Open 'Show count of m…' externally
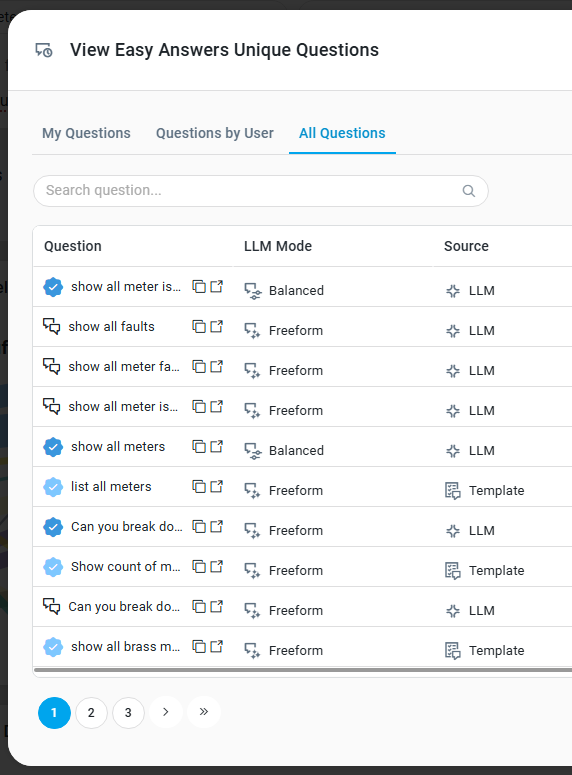The height and width of the screenshot is (775, 572). [217, 567]
